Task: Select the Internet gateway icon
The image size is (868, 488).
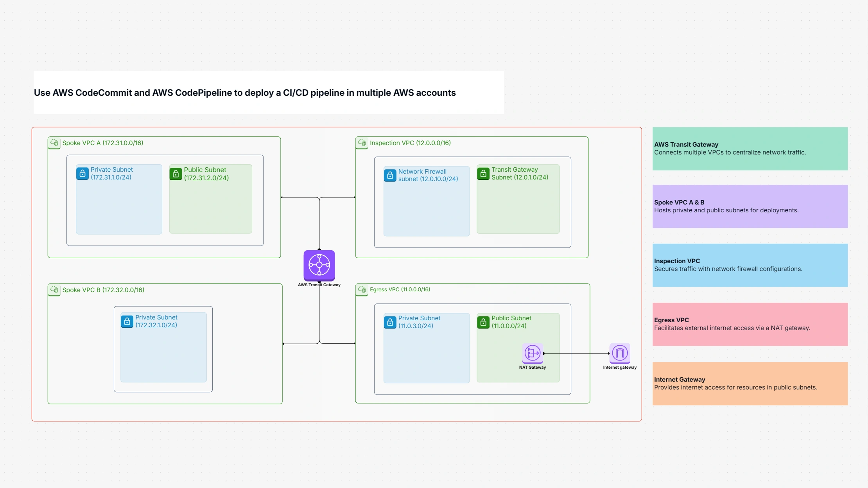Action: point(620,352)
